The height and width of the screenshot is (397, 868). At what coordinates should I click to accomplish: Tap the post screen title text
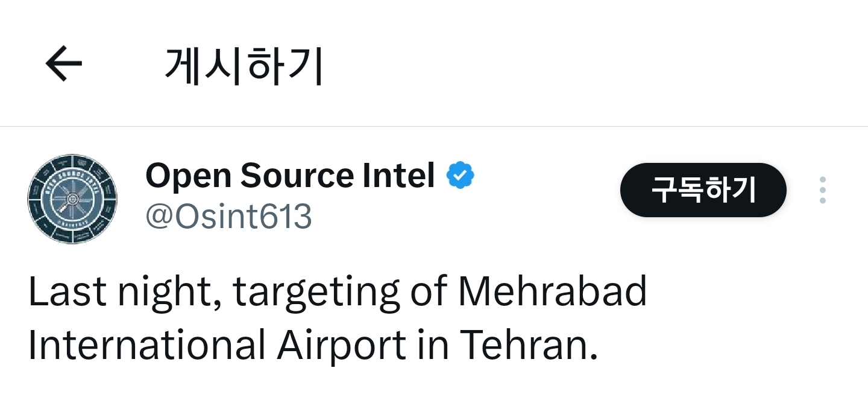coord(242,63)
